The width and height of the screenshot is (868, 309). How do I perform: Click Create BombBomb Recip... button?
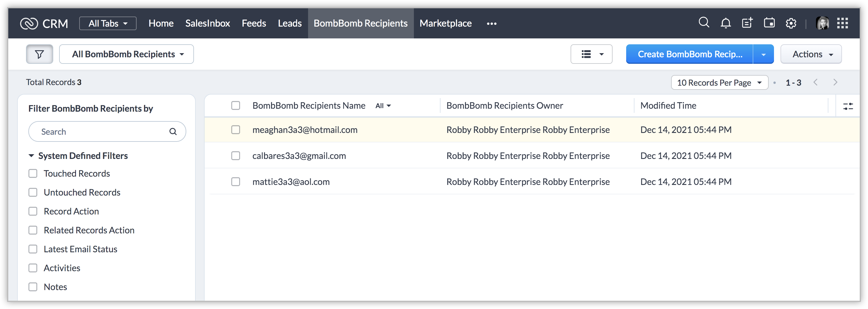pos(690,54)
